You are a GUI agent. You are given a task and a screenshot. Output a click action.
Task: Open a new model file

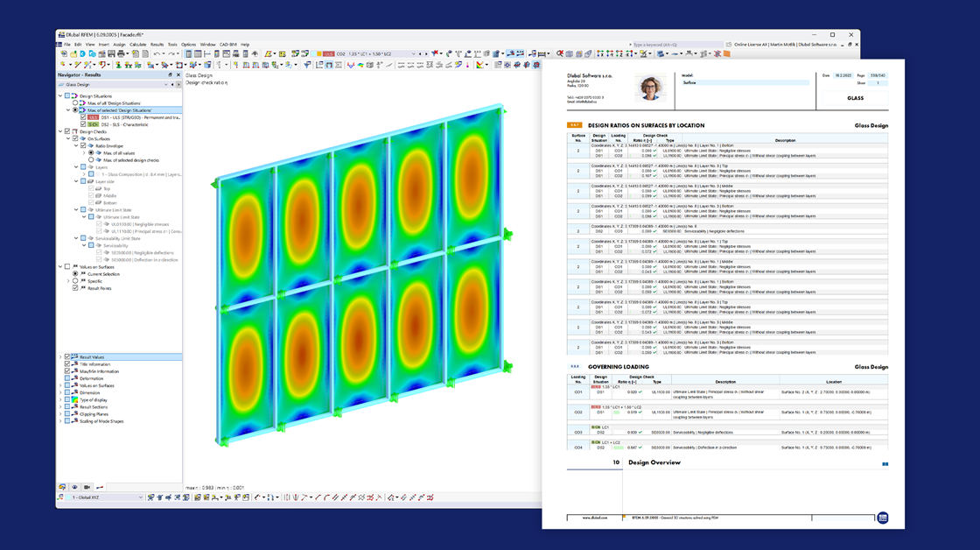click(x=64, y=53)
